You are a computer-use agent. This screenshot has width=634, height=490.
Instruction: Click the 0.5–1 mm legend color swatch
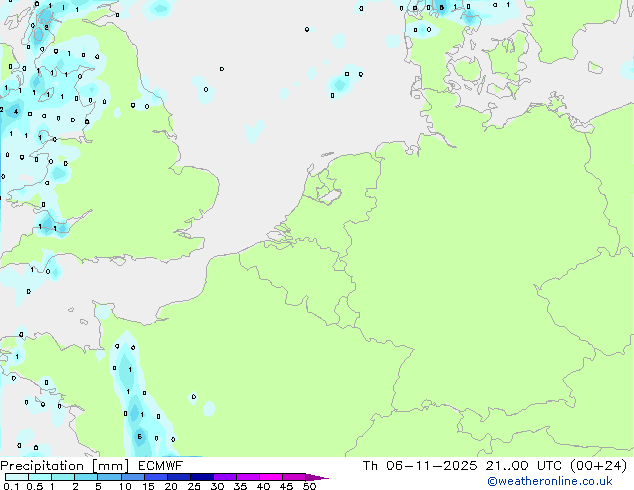(x=40, y=477)
